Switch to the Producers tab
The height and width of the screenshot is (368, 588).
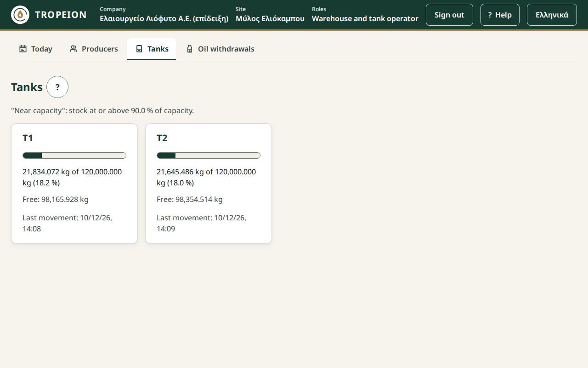(x=94, y=49)
